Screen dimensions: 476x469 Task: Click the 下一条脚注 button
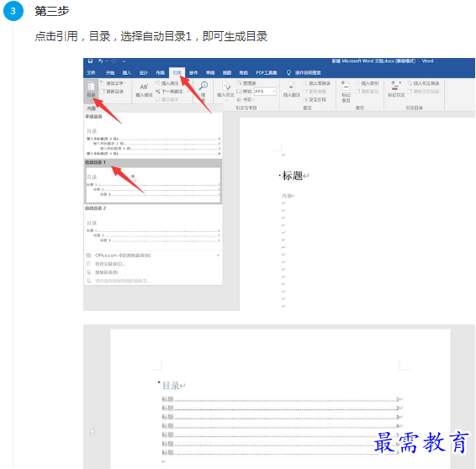click(169, 92)
